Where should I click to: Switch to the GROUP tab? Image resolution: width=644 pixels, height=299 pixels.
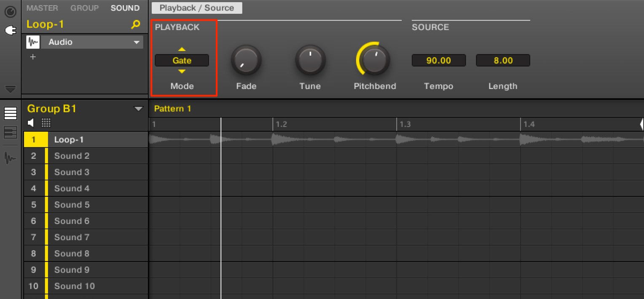85,8
